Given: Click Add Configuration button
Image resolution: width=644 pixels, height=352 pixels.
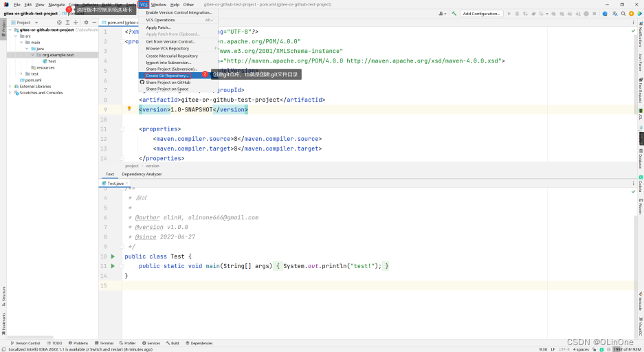Looking at the screenshot, I should (481, 14).
